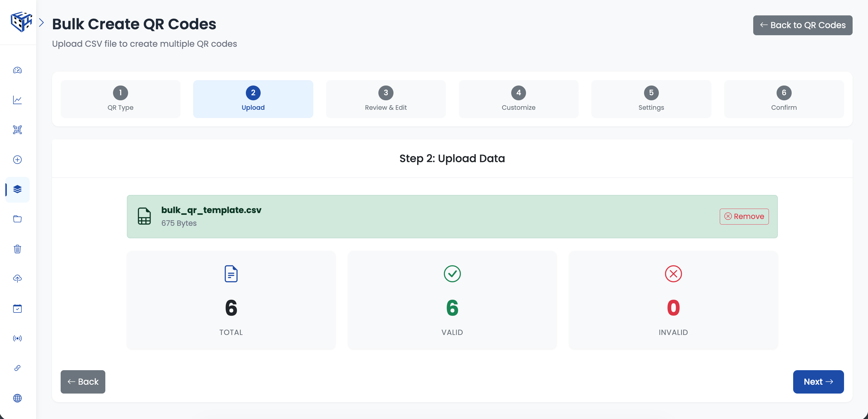Open the calendar tasks sidebar icon

17,308
